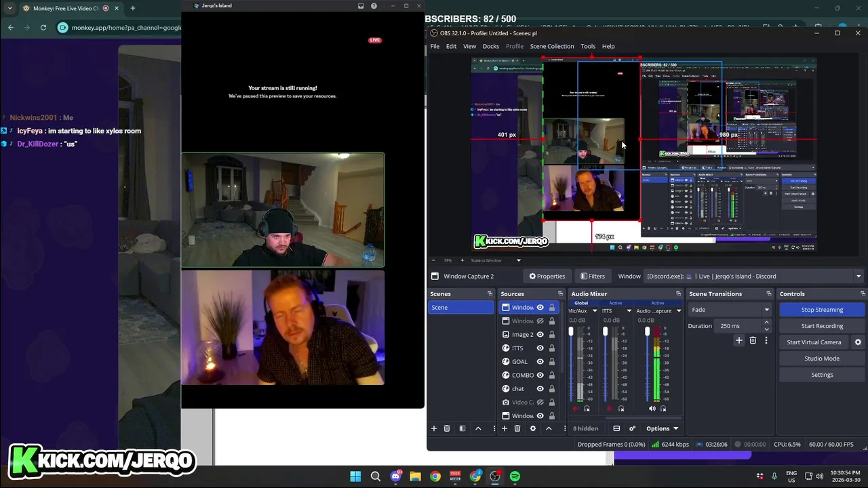The height and width of the screenshot is (488, 868).
Task: Pop out the Scenes dock icon
Action: coord(490,293)
